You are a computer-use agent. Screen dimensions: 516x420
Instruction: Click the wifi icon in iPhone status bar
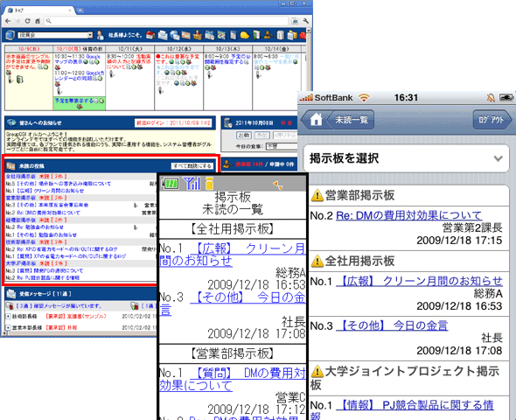point(364,97)
